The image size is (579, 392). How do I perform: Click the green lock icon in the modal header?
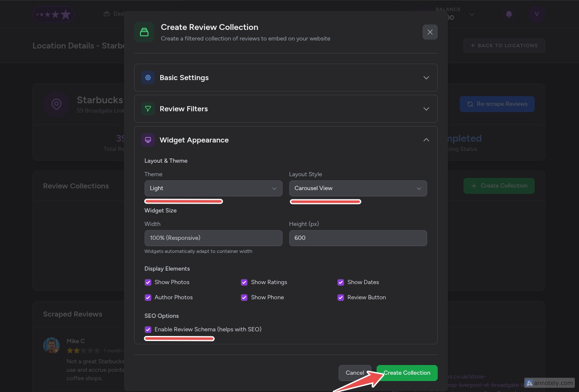tap(144, 32)
